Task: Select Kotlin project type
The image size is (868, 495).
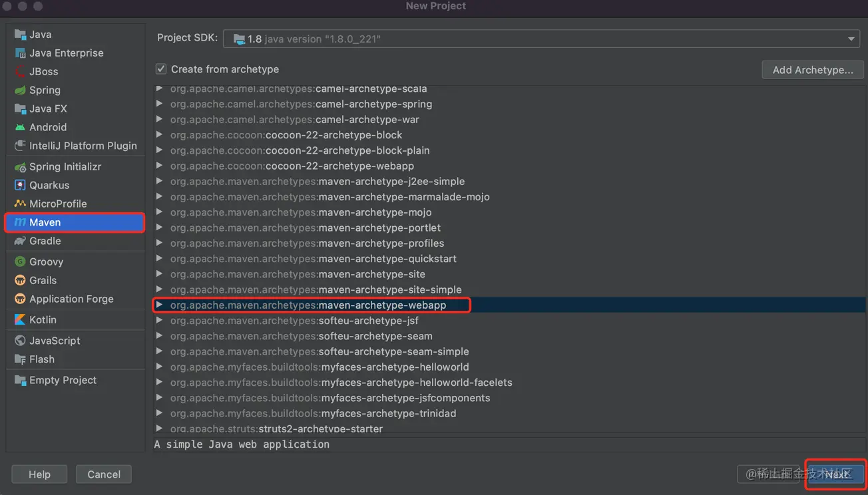Action: [x=75, y=320]
